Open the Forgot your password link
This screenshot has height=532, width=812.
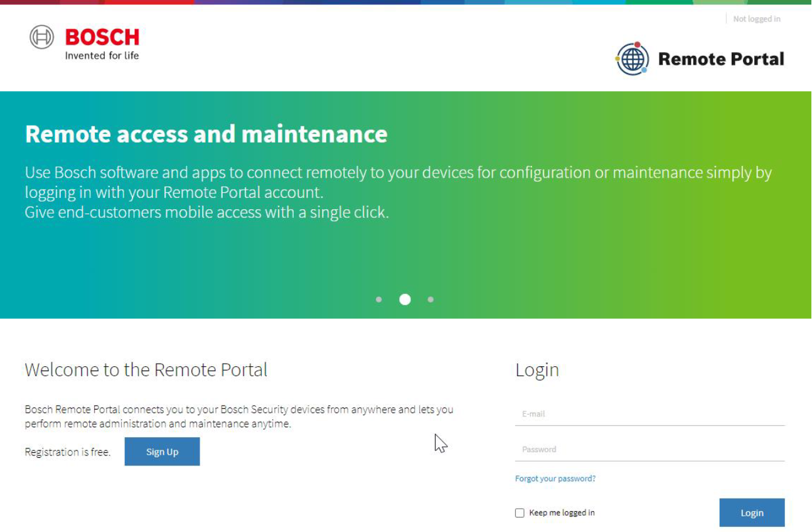(x=555, y=479)
